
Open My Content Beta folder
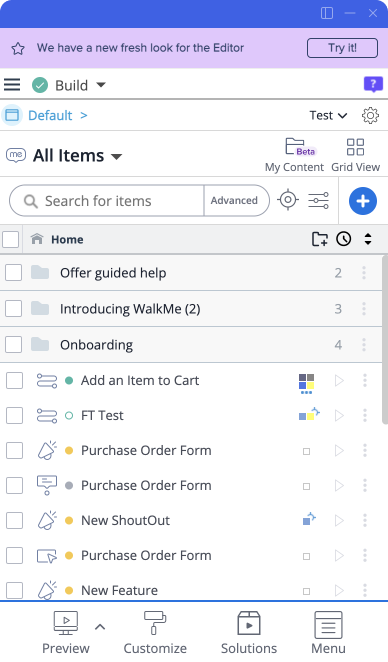click(294, 155)
